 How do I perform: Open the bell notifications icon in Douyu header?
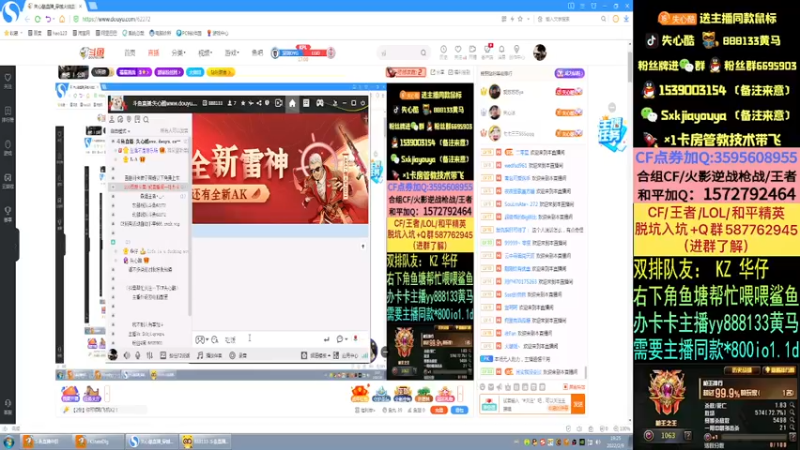click(502, 49)
